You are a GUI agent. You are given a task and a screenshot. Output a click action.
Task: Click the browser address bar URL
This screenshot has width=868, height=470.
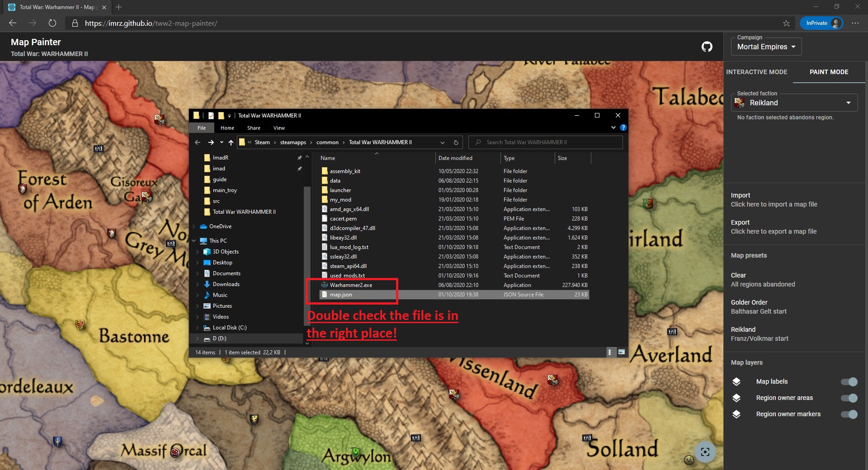click(x=151, y=23)
